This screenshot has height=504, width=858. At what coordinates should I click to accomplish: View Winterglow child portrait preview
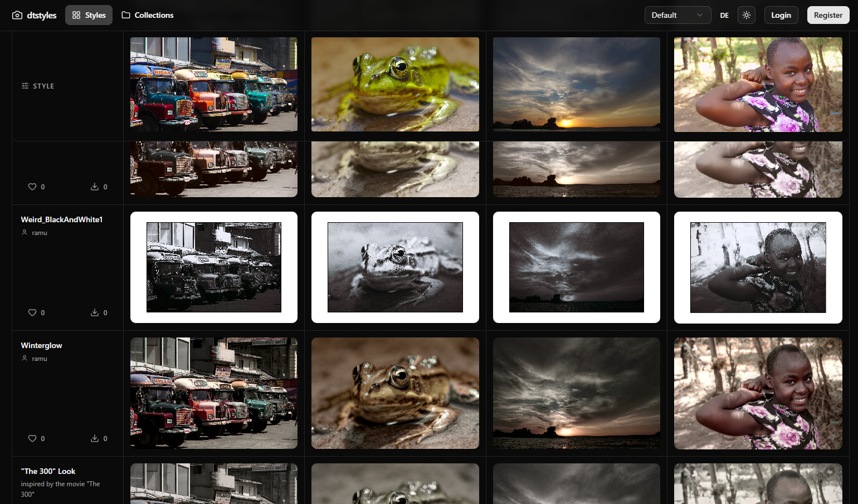click(758, 393)
